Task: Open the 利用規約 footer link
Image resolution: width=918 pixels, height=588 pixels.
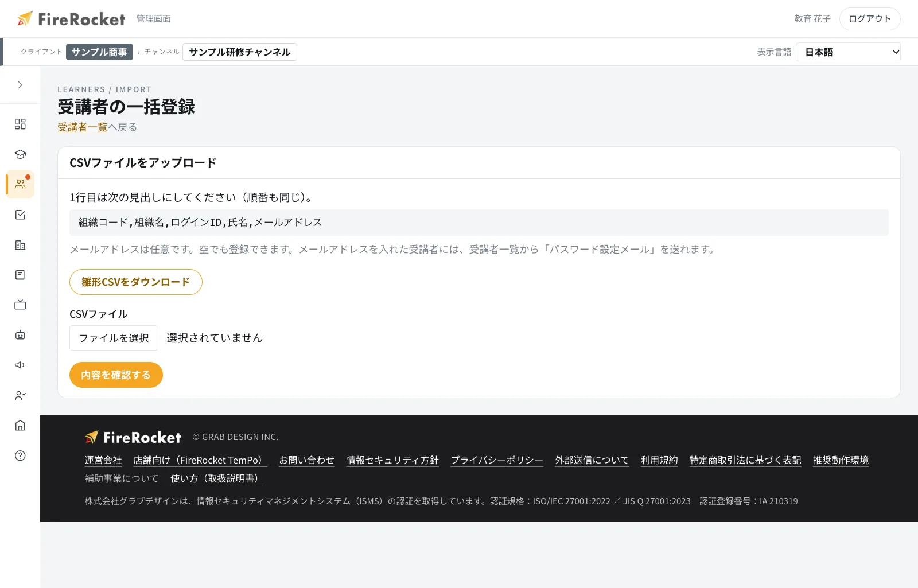Action: click(659, 460)
